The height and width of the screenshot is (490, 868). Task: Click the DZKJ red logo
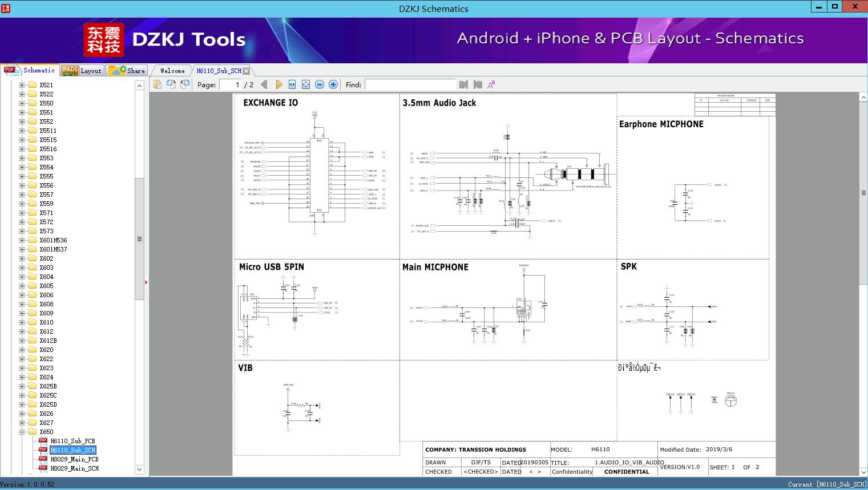[x=104, y=40]
